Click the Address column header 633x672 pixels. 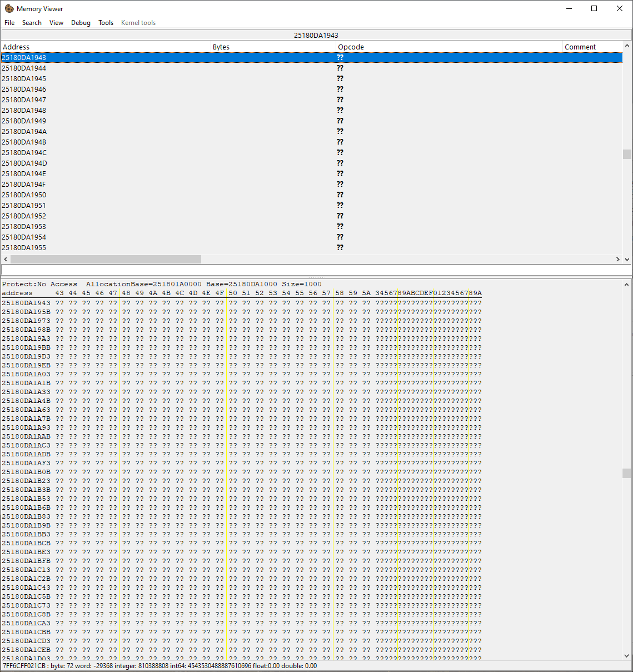pyautogui.click(x=16, y=47)
